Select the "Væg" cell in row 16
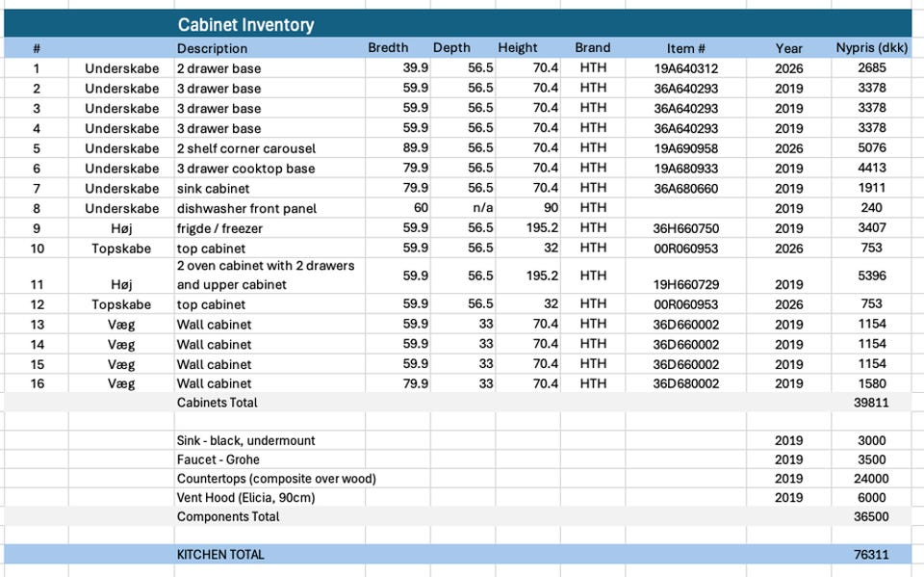The width and height of the screenshot is (924, 577). click(x=121, y=384)
